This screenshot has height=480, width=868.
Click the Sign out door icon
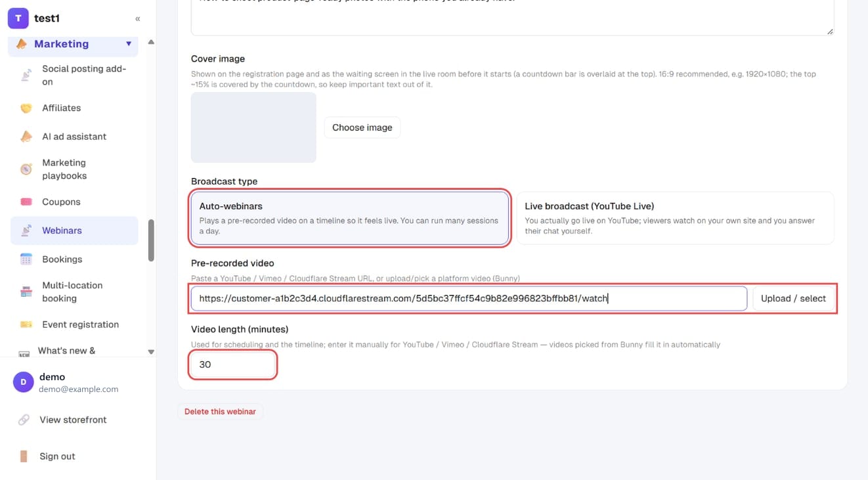(24, 456)
